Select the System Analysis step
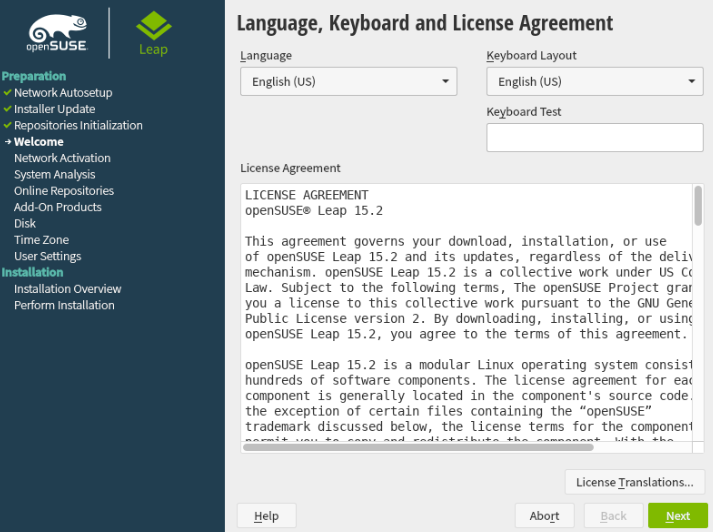713x532 pixels. 55,174
